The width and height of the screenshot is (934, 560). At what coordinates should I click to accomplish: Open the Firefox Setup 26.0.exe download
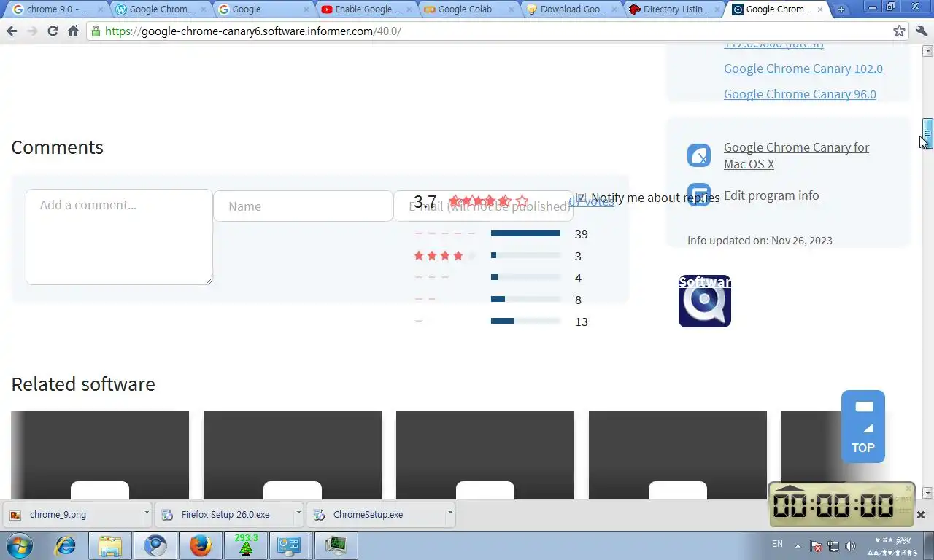[225, 514]
